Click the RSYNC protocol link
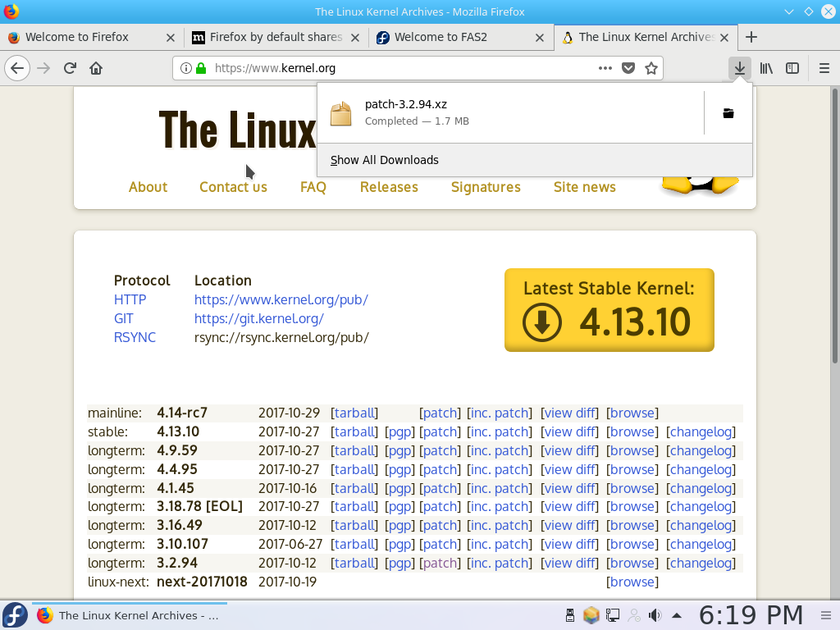The height and width of the screenshot is (630, 840). pos(135,337)
